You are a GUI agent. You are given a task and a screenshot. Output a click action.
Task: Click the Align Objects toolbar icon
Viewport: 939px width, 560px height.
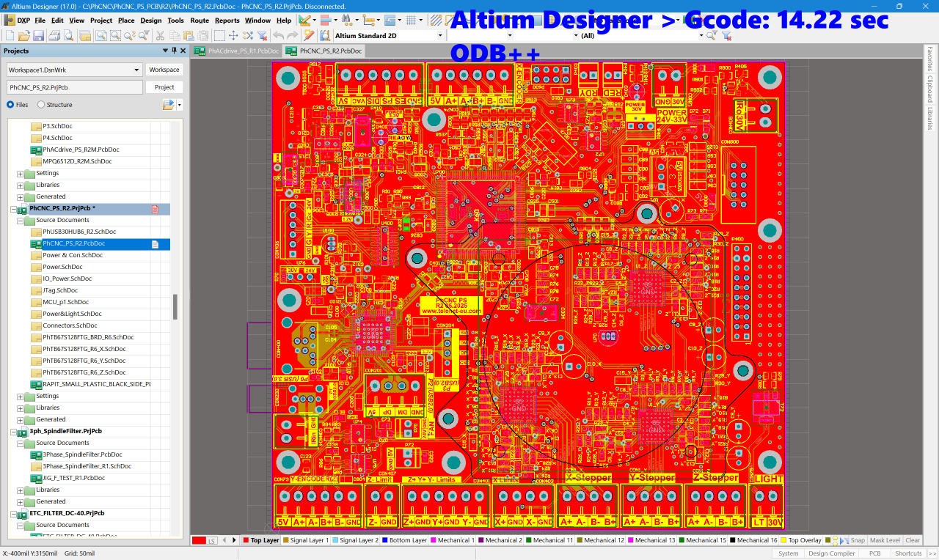[326, 21]
